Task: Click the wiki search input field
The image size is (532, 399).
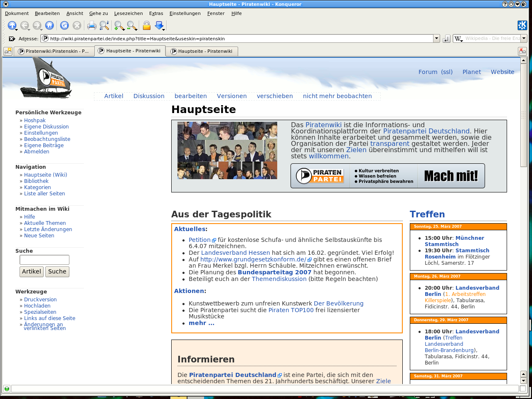Action: (x=44, y=260)
